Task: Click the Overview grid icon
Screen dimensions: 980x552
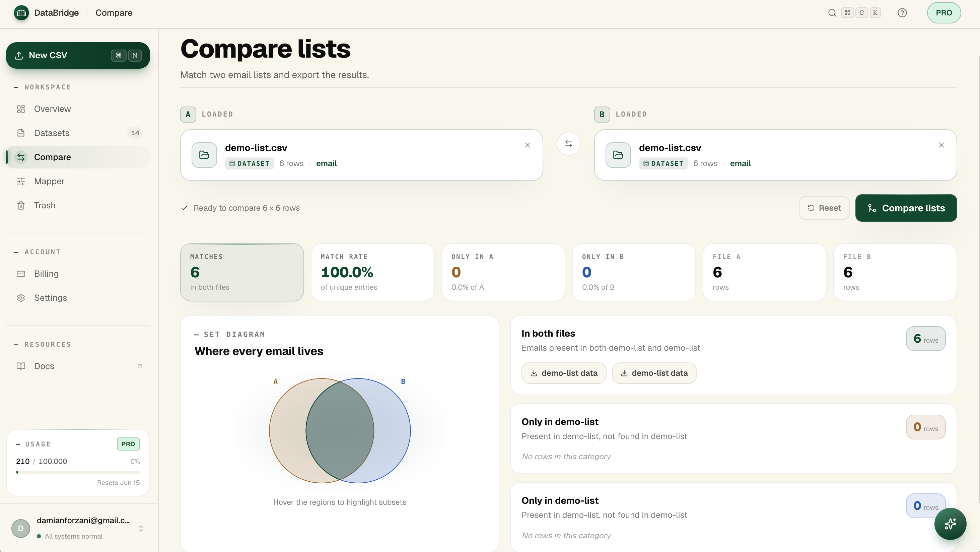Action: (x=21, y=109)
